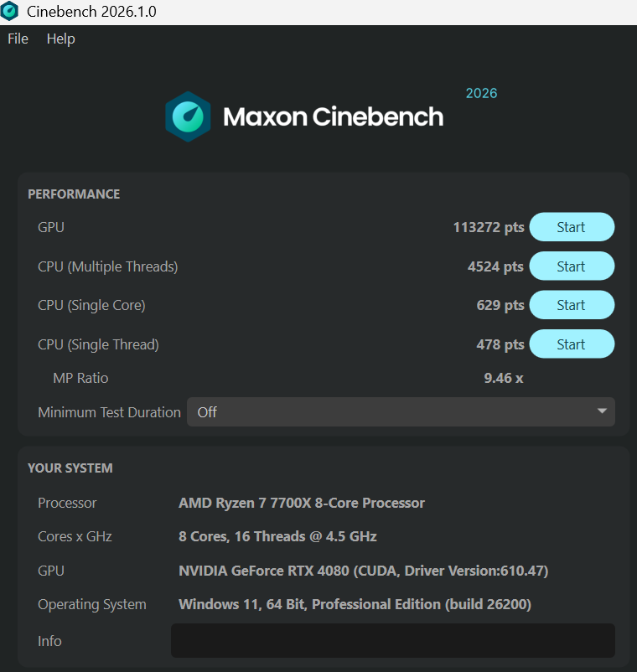
Task: Open the Help menu
Action: pos(61,39)
